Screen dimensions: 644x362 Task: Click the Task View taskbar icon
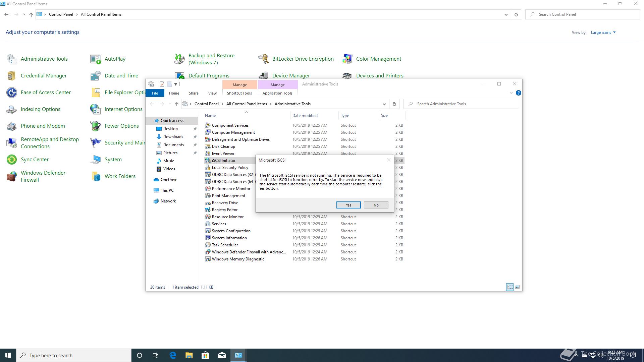pos(155,355)
